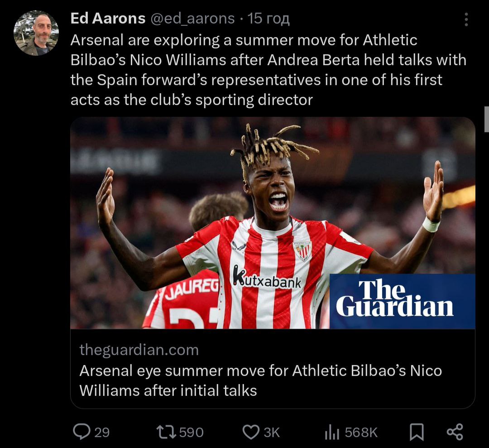Click the 3K likes count
This screenshot has height=448, width=489.
click(x=272, y=433)
